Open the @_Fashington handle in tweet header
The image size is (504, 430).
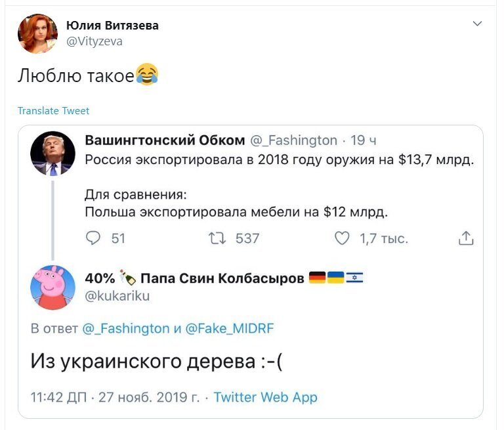point(293,140)
